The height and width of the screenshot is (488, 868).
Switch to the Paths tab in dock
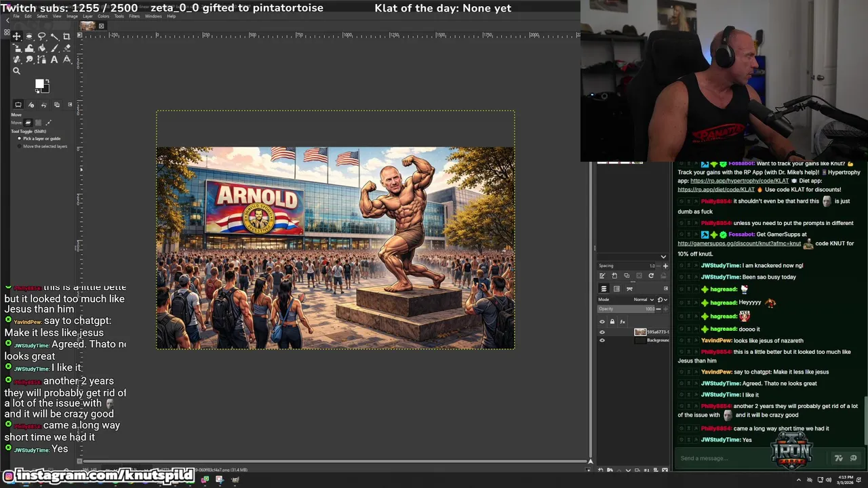[629, 289]
